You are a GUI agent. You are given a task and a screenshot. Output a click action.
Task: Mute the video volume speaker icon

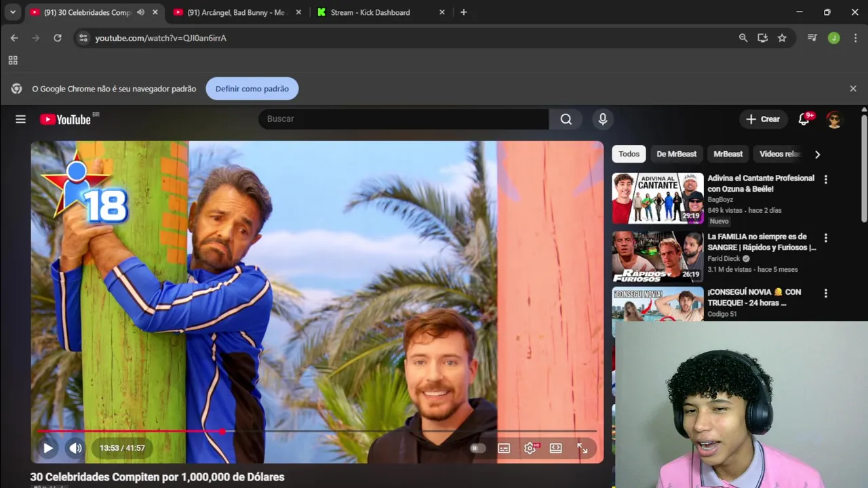75,448
